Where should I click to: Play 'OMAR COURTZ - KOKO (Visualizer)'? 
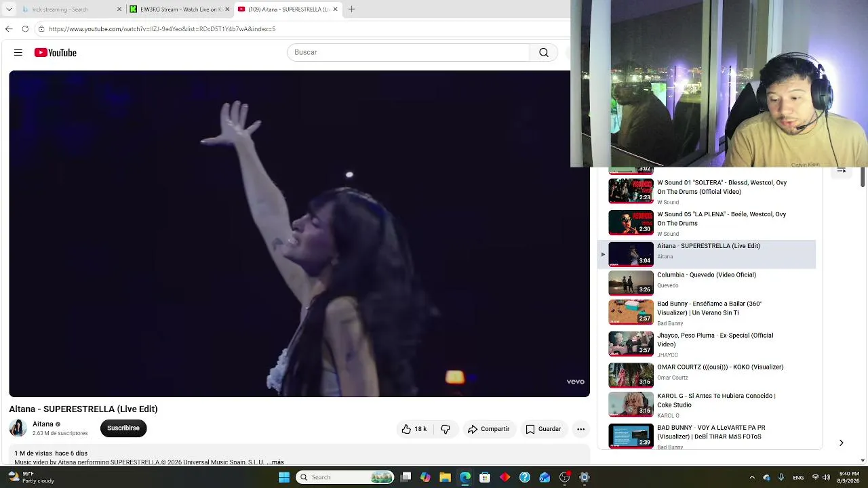720,367
